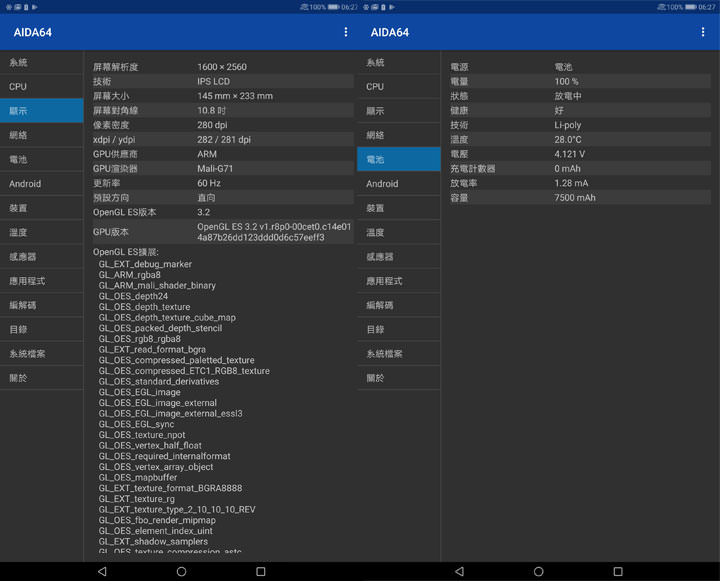Open 溫度 in the right screen sidebar

(x=398, y=233)
